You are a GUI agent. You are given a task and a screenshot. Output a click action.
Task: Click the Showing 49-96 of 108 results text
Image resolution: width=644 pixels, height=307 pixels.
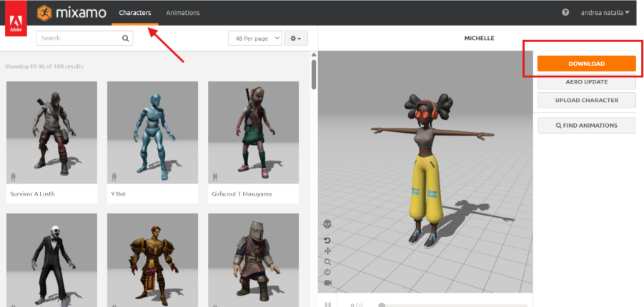click(44, 66)
